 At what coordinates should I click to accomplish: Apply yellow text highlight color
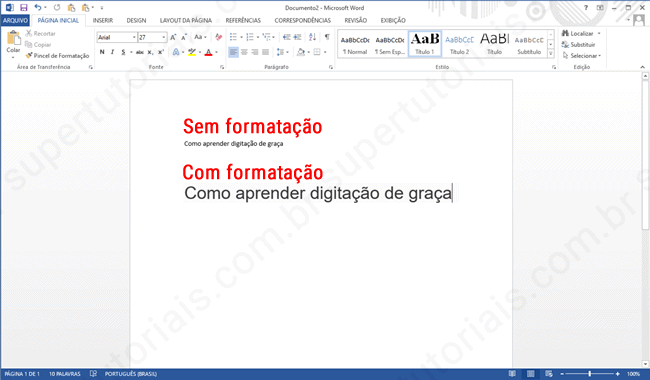(192, 52)
